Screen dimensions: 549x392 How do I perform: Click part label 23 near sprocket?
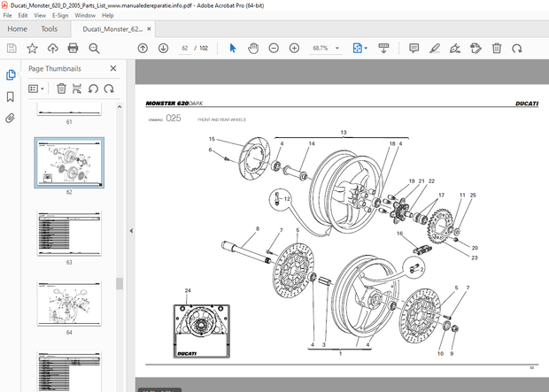[475, 257]
